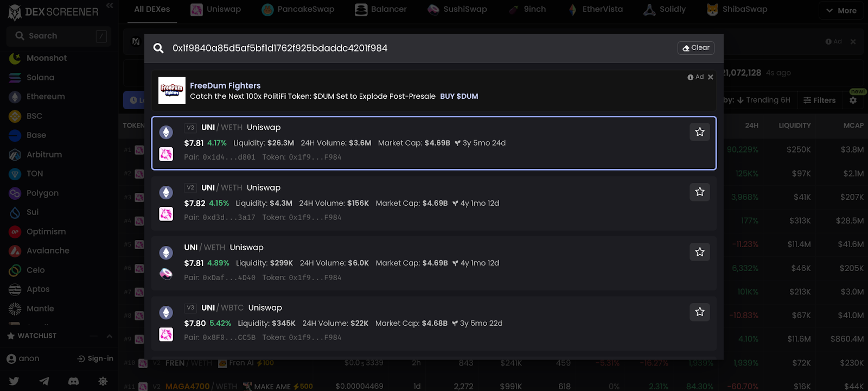Switch to the Uniswap tab

[216, 10]
